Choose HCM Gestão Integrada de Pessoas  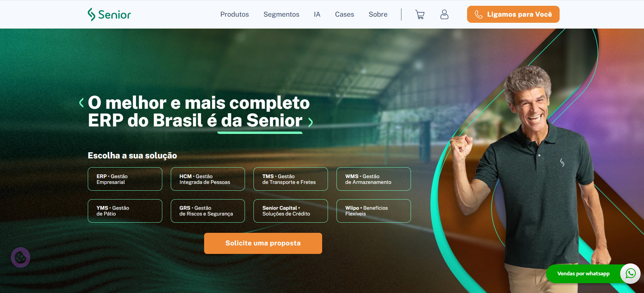pos(208,179)
